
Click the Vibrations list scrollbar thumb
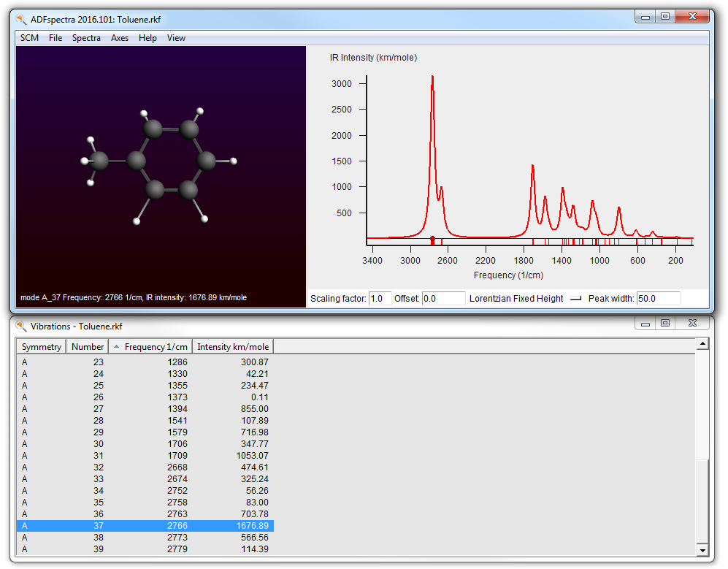[x=702, y=501]
